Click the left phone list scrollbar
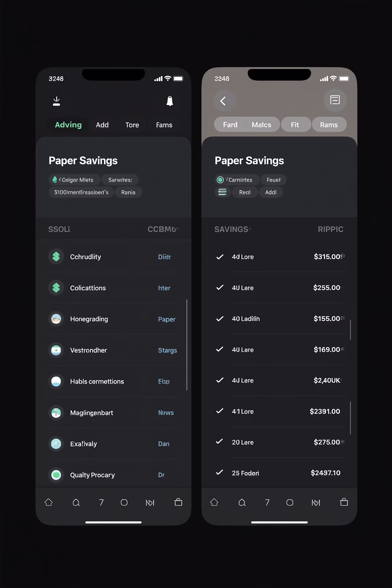This screenshot has width=392, height=588. [187, 345]
